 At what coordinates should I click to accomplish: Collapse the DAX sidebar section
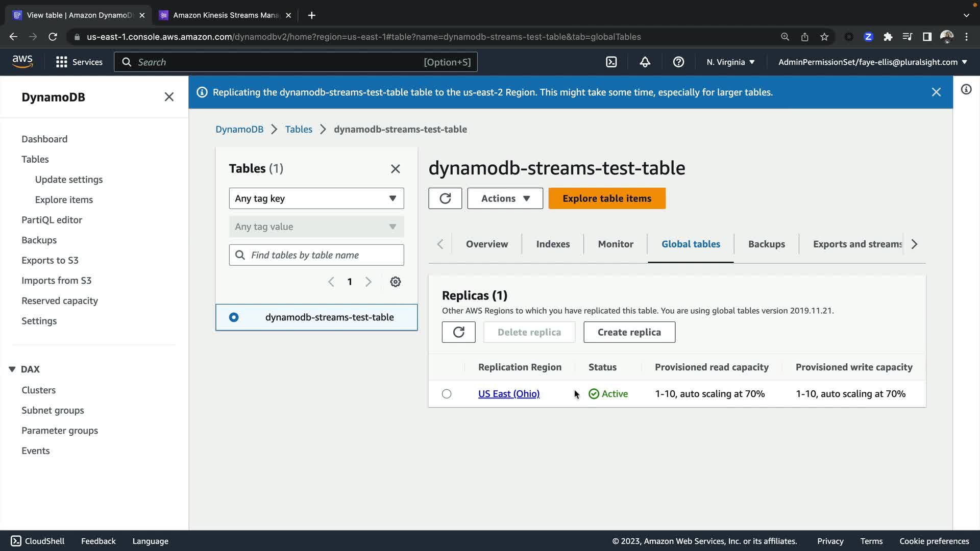pyautogui.click(x=12, y=369)
